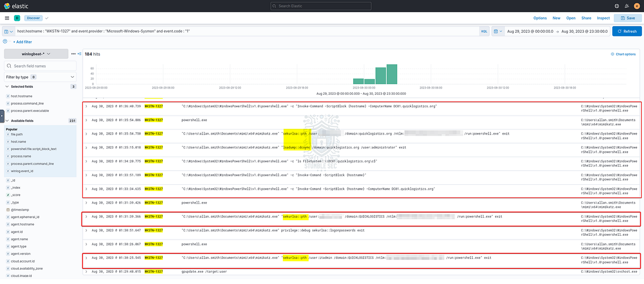The height and width of the screenshot is (284, 644).
Task: Select the powershell.file.script_block_text field
Action: pyautogui.click(x=34, y=148)
